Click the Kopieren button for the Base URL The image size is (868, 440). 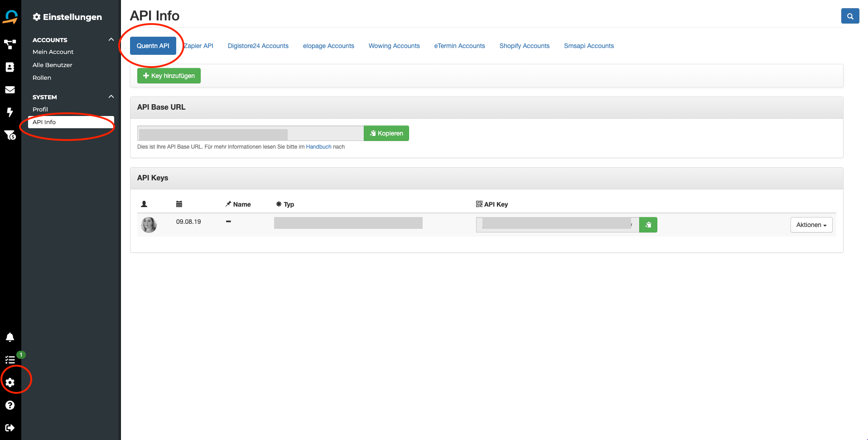click(386, 133)
